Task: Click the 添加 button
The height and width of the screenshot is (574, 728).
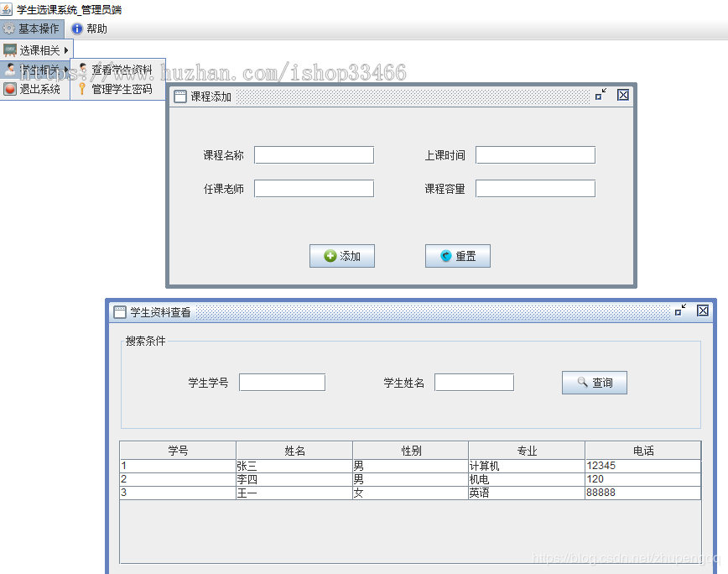Action: pyautogui.click(x=342, y=256)
